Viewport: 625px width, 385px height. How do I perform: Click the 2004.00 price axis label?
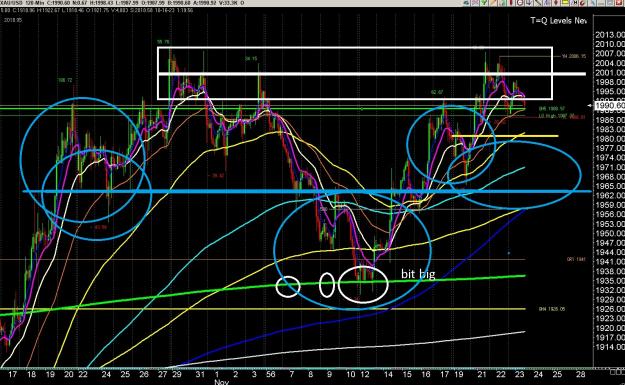[610, 63]
